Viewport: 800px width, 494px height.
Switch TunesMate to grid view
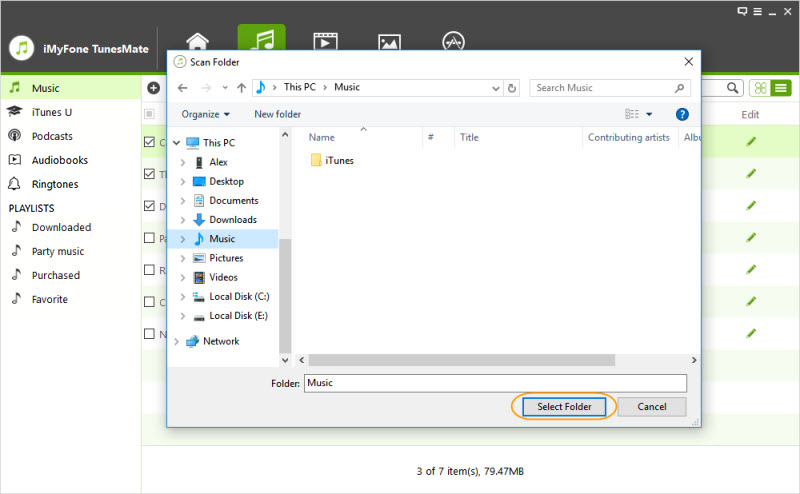[x=760, y=88]
